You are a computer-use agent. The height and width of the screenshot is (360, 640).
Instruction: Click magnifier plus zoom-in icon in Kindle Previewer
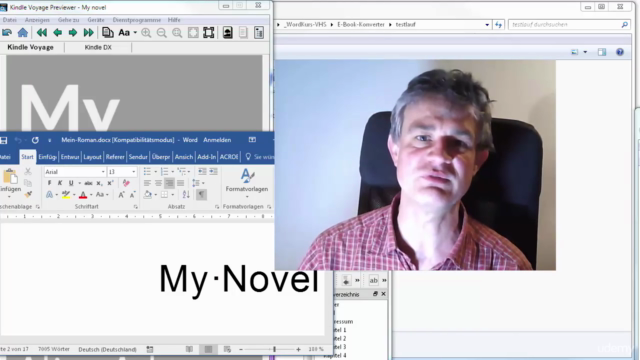[x=146, y=33]
